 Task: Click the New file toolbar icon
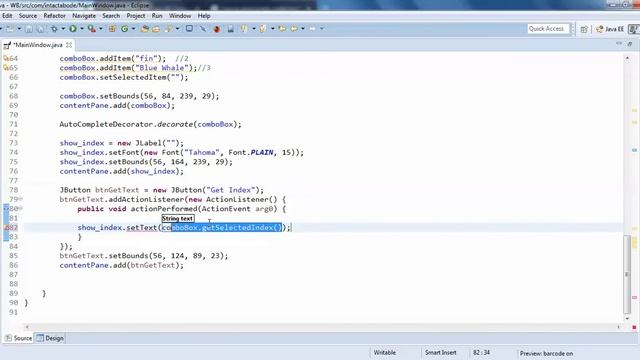pyautogui.click(x=10, y=29)
